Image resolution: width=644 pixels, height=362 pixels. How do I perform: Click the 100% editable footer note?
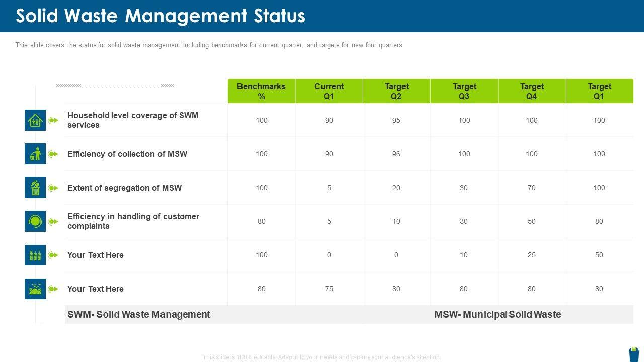322,357
